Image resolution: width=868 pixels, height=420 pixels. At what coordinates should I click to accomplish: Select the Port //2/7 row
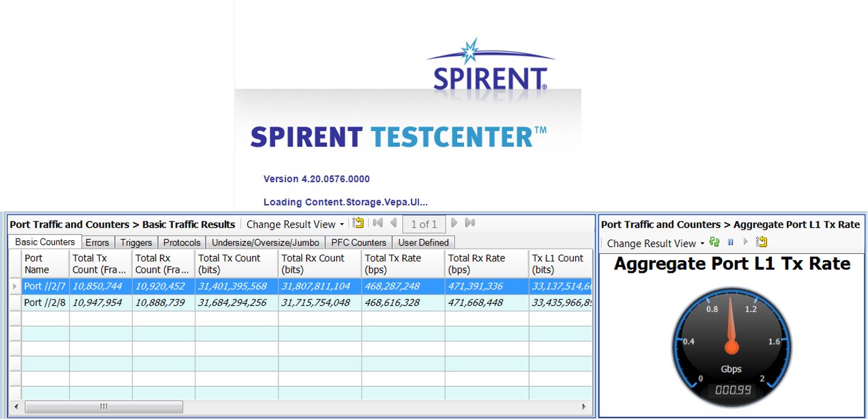coord(300,286)
